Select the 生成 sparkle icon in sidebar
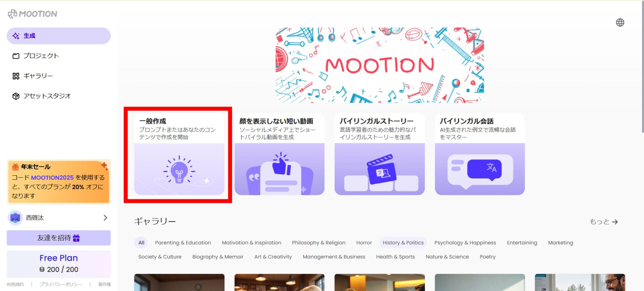The width and height of the screenshot is (644, 291). coord(16,36)
